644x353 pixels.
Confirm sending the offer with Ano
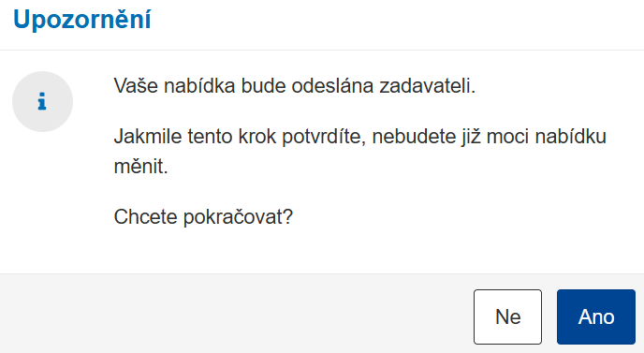click(596, 316)
